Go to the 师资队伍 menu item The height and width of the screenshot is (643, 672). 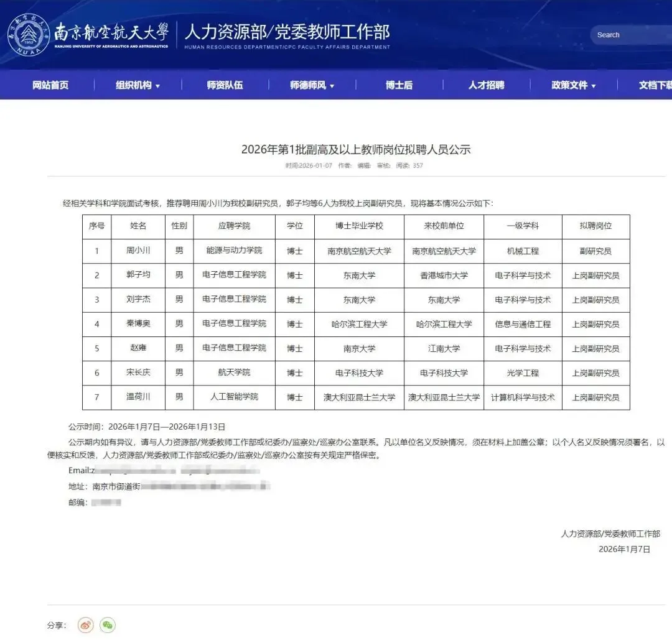point(225,85)
